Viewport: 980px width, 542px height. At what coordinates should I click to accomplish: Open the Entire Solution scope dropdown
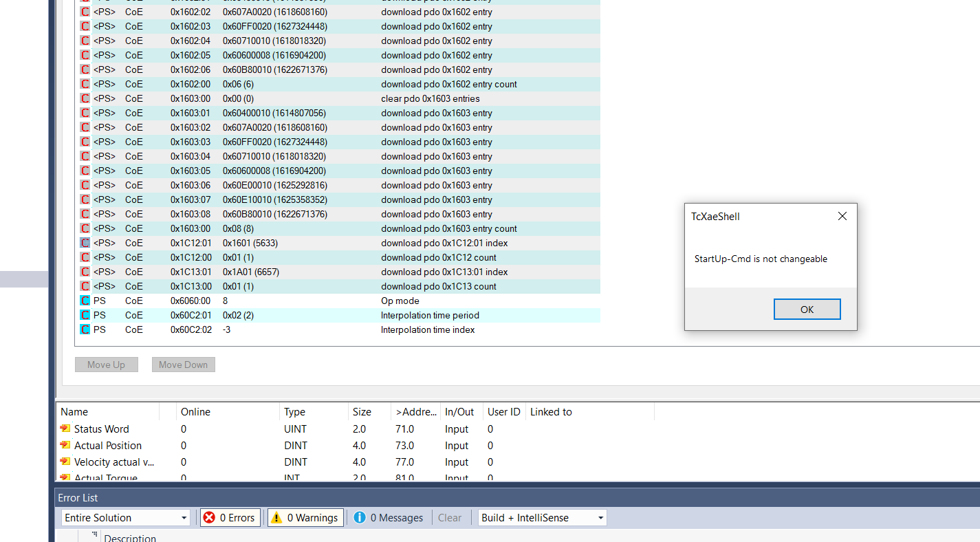coord(126,518)
